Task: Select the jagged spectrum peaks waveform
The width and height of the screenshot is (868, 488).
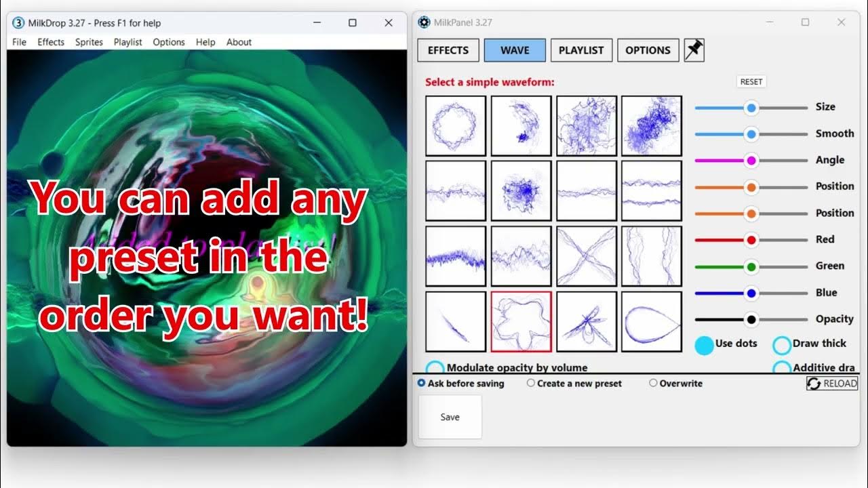Action: 521,256
